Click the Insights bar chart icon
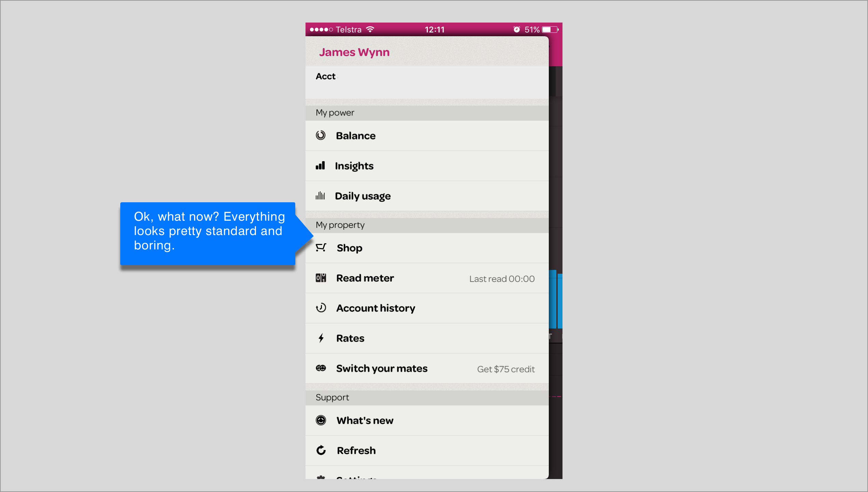Viewport: 868px width, 492px height. tap(320, 166)
